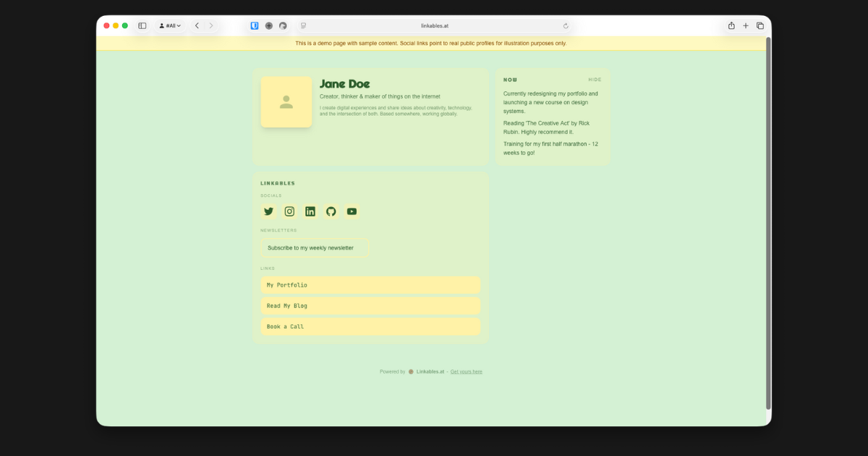
Task: Open the Book a Call link
Action: (370, 326)
